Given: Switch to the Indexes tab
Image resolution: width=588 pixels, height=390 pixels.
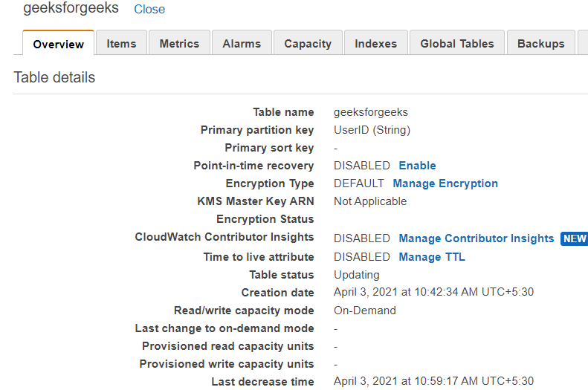Looking at the screenshot, I should click(375, 44).
